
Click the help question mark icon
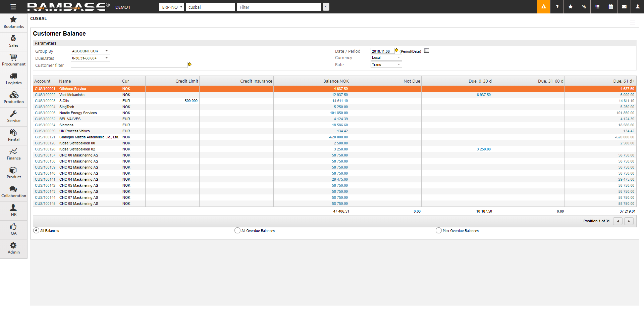tap(557, 7)
